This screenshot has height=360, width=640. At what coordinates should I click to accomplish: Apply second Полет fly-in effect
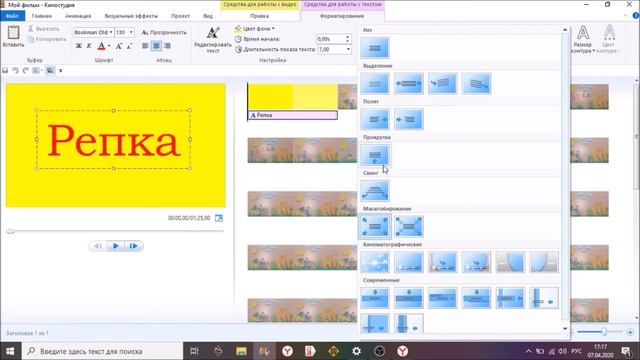click(x=409, y=119)
